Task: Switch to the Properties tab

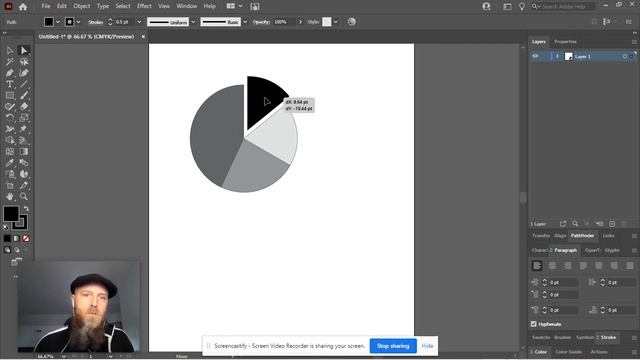Action: coord(565,42)
